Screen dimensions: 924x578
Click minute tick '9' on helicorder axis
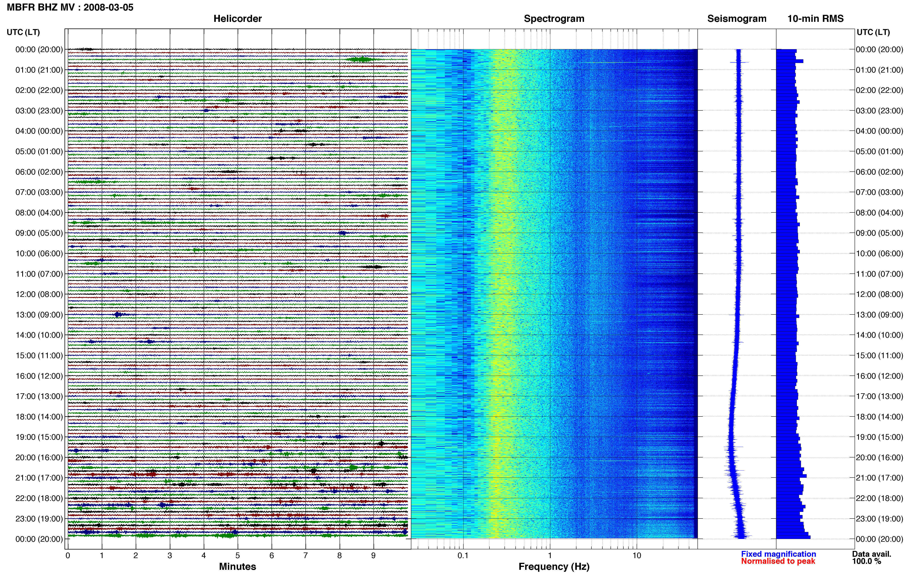(x=373, y=555)
